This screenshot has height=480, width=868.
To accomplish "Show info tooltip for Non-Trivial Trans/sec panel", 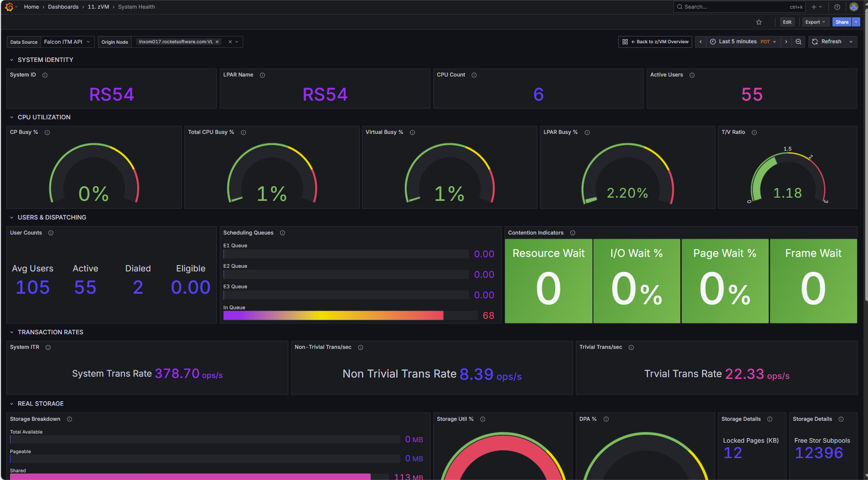I will pyautogui.click(x=361, y=347).
